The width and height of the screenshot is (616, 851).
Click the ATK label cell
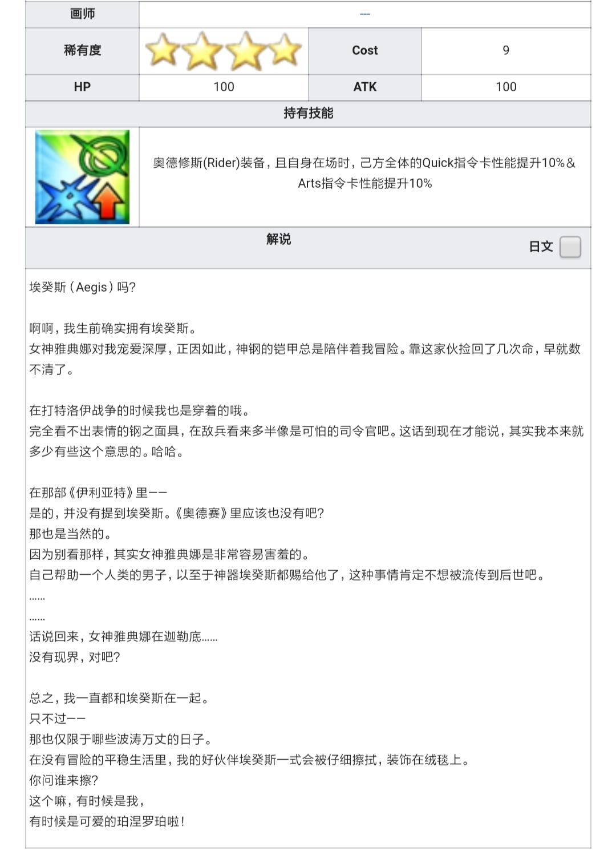coord(365,87)
